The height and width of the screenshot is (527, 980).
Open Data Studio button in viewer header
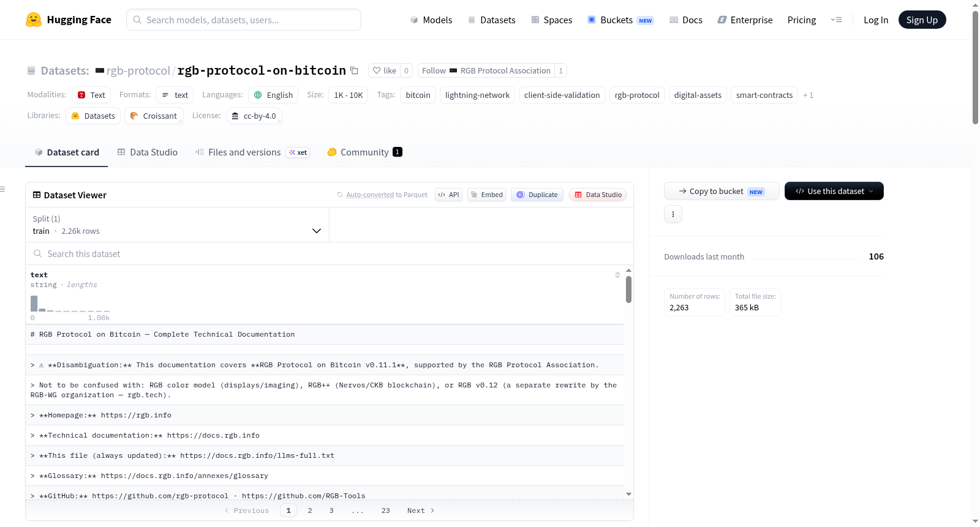coord(598,195)
